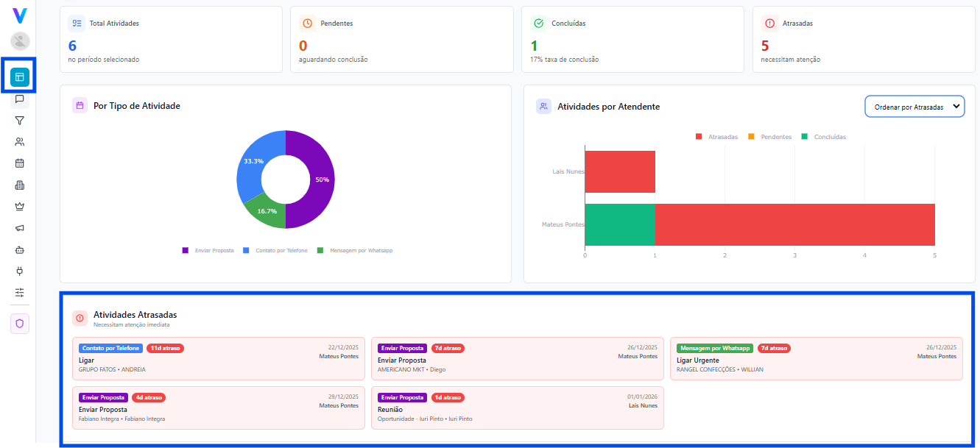The width and height of the screenshot is (980, 448).
Task: Click Mateus Pontes red overdue bar segment
Action: [x=795, y=224]
